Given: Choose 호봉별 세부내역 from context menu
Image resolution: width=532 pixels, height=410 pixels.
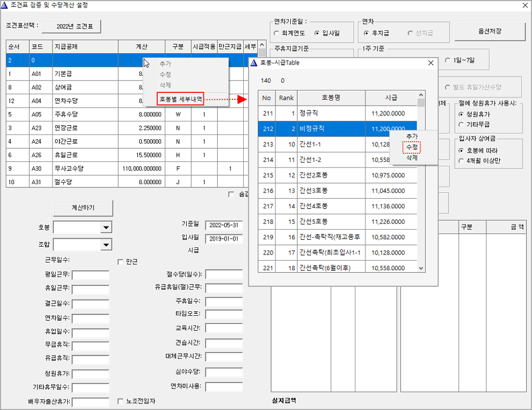Looking at the screenshot, I should tap(180, 99).
